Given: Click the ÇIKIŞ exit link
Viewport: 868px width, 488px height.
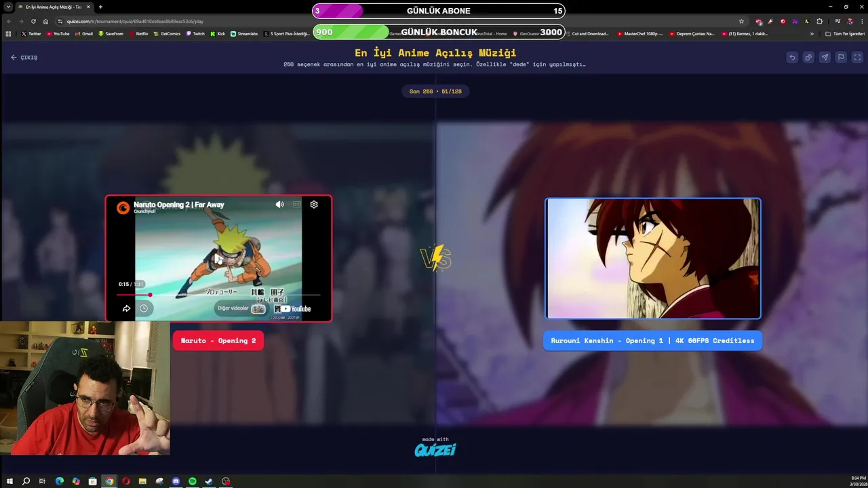Looking at the screenshot, I should (x=24, y=58).
